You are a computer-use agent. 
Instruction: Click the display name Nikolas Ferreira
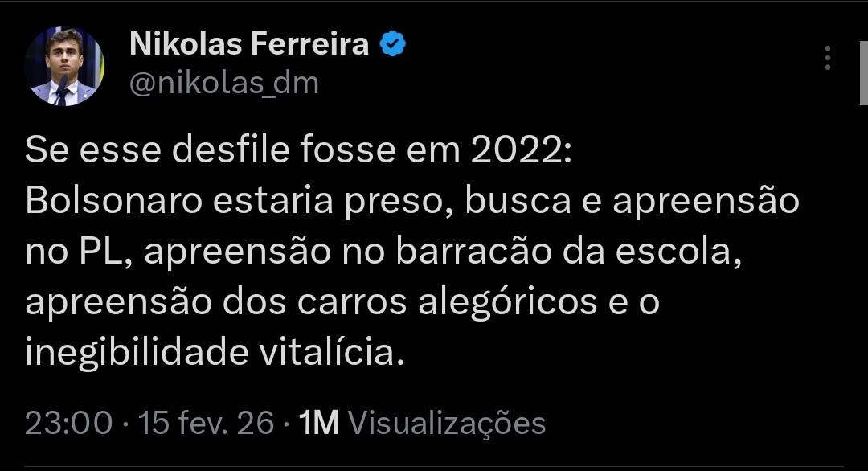coord(249,45)
